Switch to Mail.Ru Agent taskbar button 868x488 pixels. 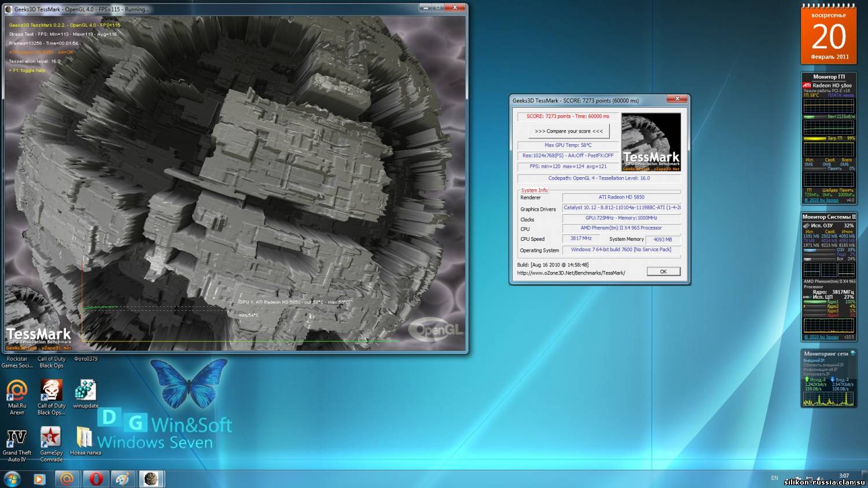[x=67, y=479]
